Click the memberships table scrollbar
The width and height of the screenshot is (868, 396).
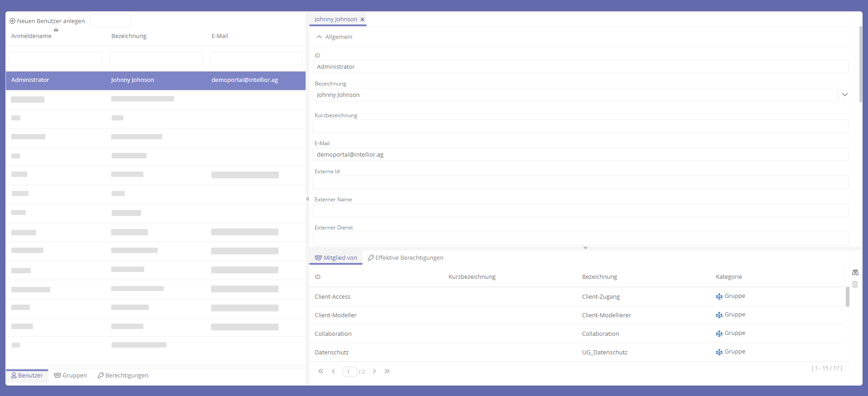848,297
